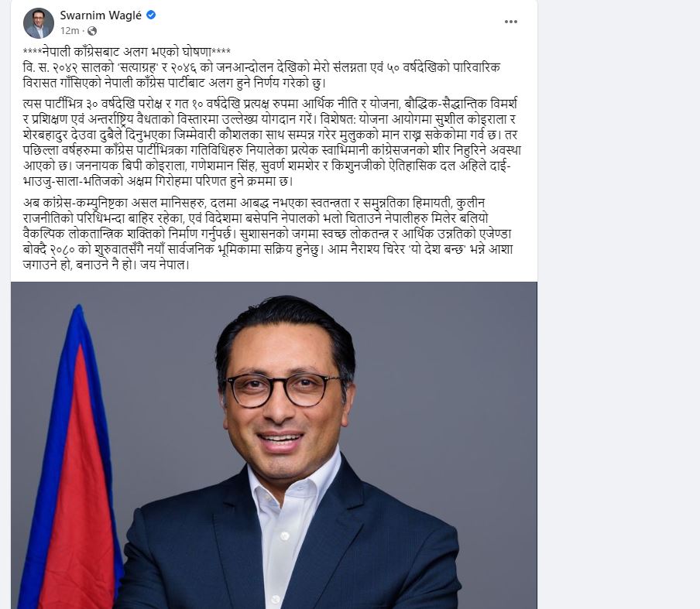Viewport: 700px width, 609px height.
Task: Click the closing words 'जय नेपाल'
Action: (164, 265)
